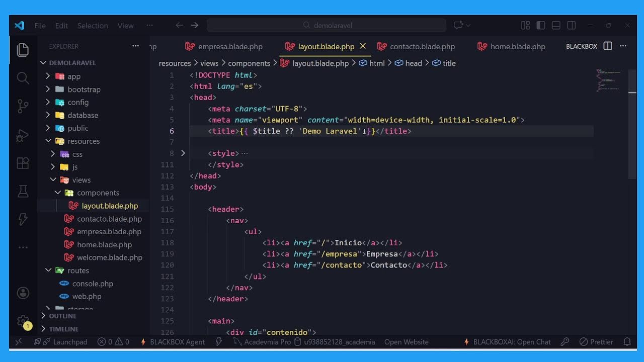Open the Selection menu
Screen dimensions: 644x362
click(x=93, y=26)
